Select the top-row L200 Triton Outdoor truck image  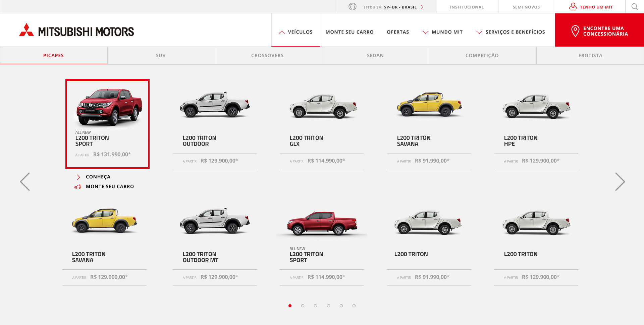coord(215,104)
